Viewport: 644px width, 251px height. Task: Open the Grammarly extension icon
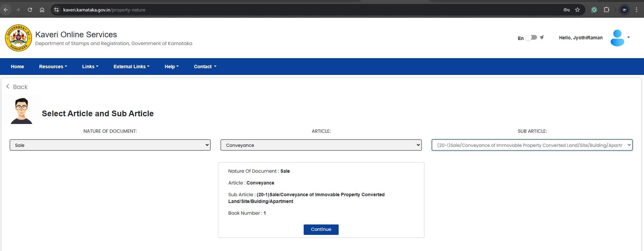coord(594,10)
